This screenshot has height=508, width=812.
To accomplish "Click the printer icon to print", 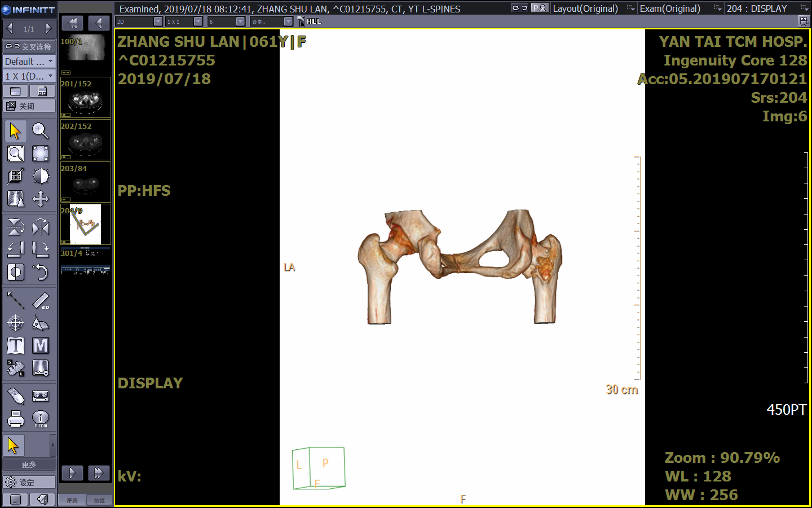I will pos(16,418).
